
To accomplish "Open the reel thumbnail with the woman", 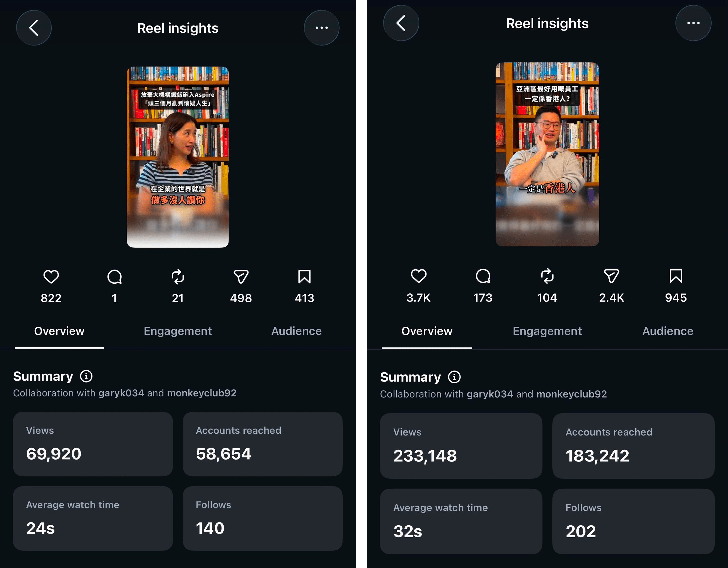I will pos(178,157).
